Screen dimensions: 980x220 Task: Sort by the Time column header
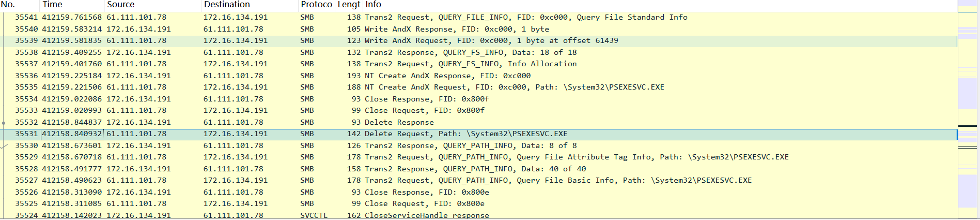click(x=73, y=5)
